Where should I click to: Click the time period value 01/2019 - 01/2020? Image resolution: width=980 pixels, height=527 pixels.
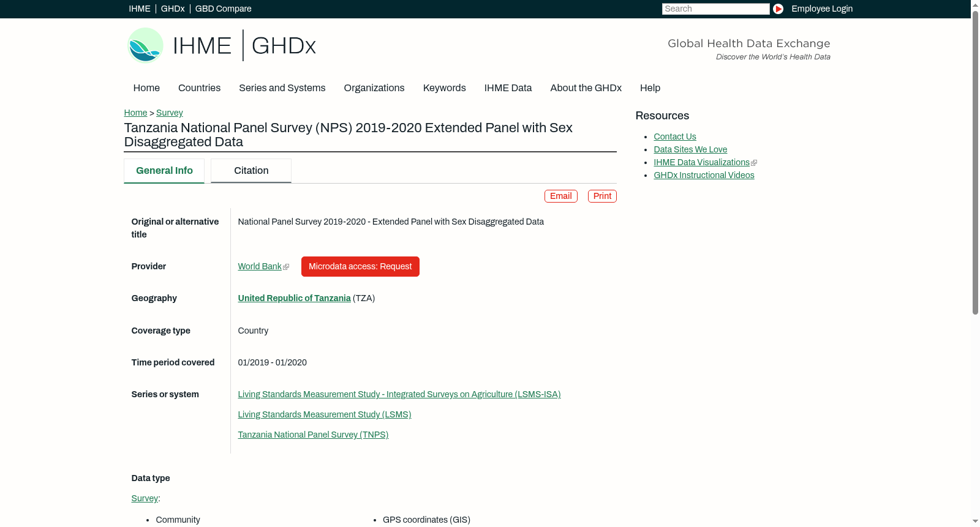[x=273, y=362]
